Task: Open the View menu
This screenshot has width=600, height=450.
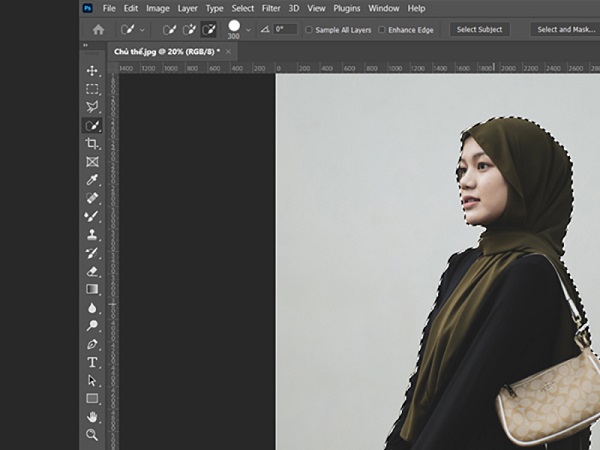Action: [x=316, y=8]
